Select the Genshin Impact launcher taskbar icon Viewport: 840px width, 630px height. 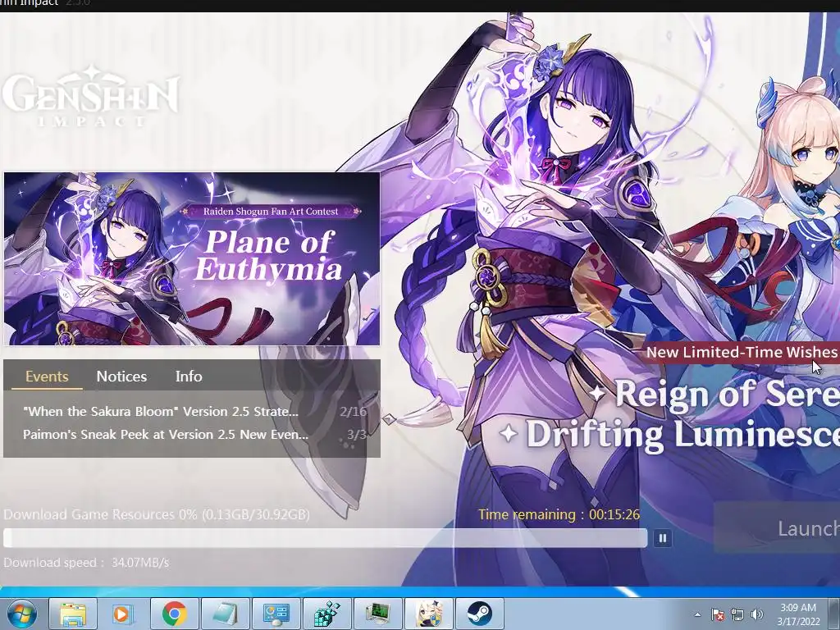(x=428, y=614)
